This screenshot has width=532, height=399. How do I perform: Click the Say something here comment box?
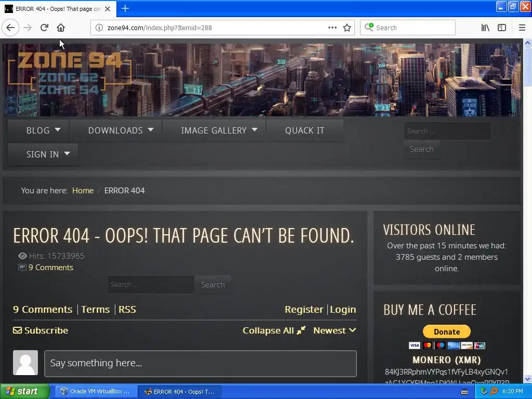tap(201, 363)
